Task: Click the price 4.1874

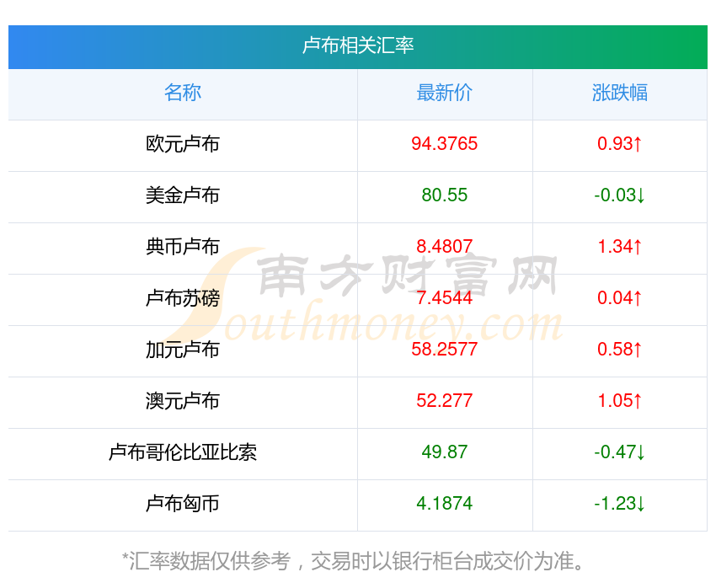Action: pyautogui.click(x=444, y=504)
